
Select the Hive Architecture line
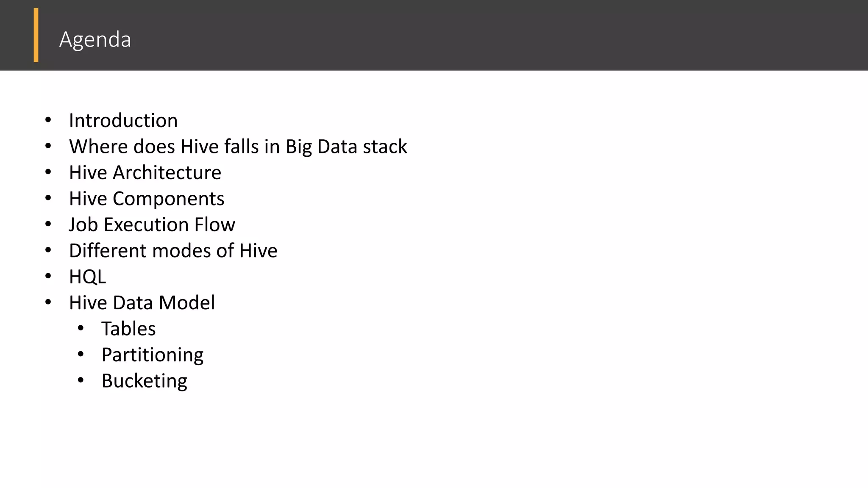[145, 173]
